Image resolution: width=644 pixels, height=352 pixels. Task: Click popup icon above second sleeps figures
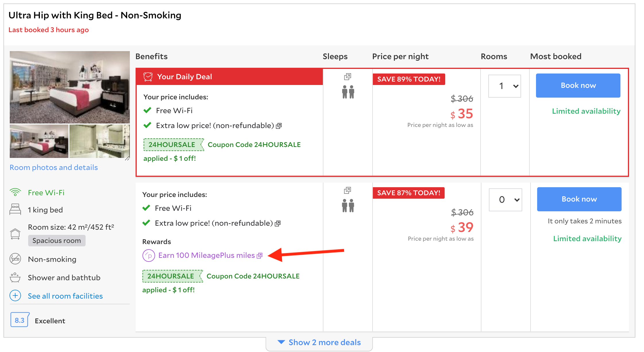348,190
